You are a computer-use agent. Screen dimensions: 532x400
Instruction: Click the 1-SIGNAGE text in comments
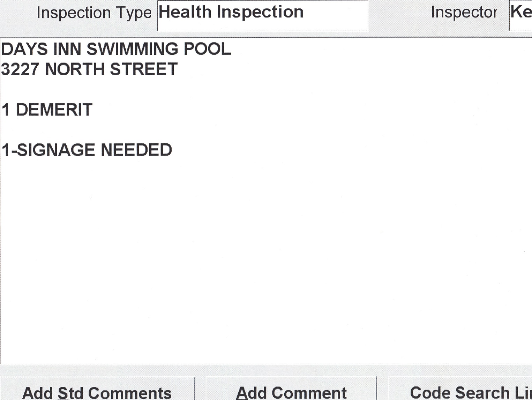pyautogui.click(x=48, y=150)
